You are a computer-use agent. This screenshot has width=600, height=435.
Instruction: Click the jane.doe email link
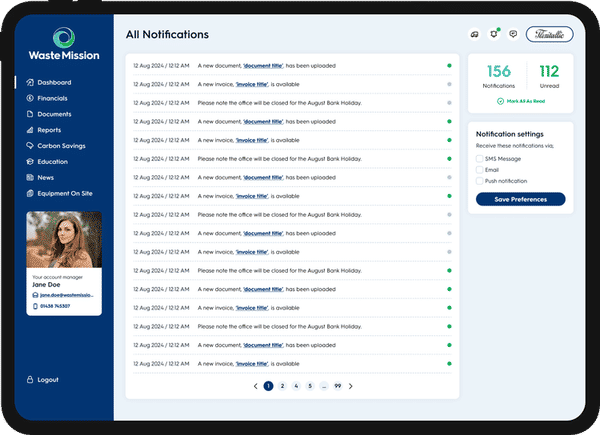point(66,295)
